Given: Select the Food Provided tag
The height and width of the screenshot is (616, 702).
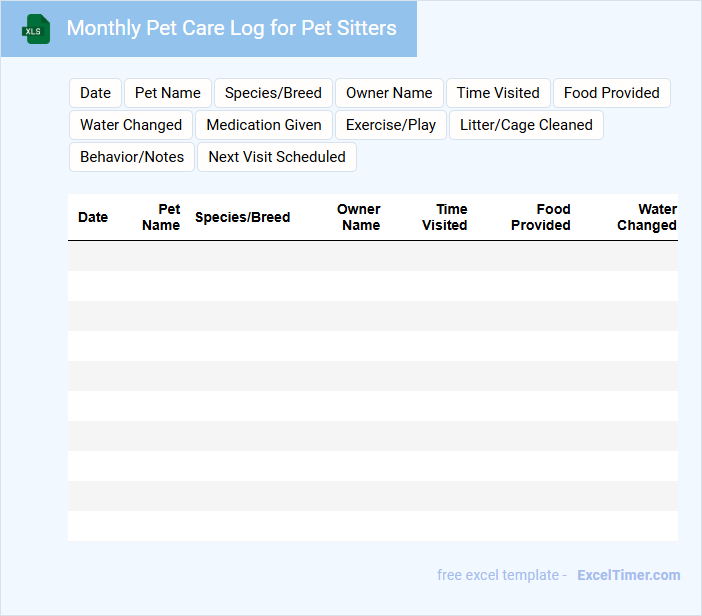Looking at the screenshot, I should tap(611, 93).
